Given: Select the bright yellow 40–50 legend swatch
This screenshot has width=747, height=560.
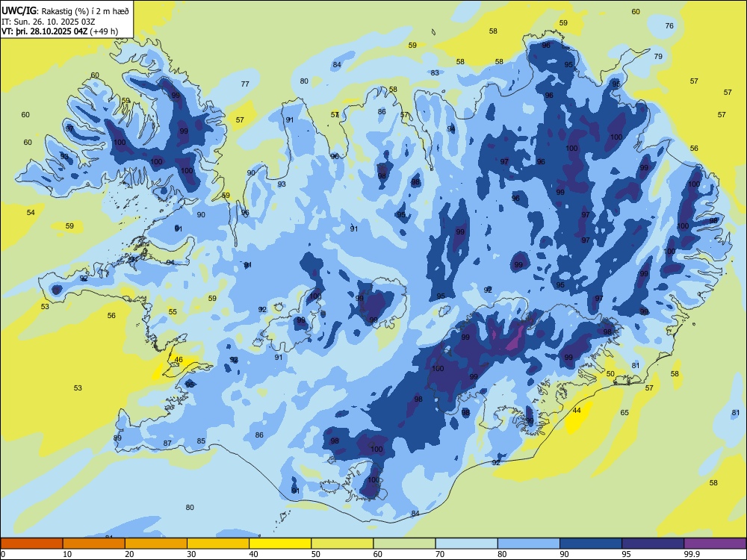Looking at the screenshot, I should [x=280, y=544].
